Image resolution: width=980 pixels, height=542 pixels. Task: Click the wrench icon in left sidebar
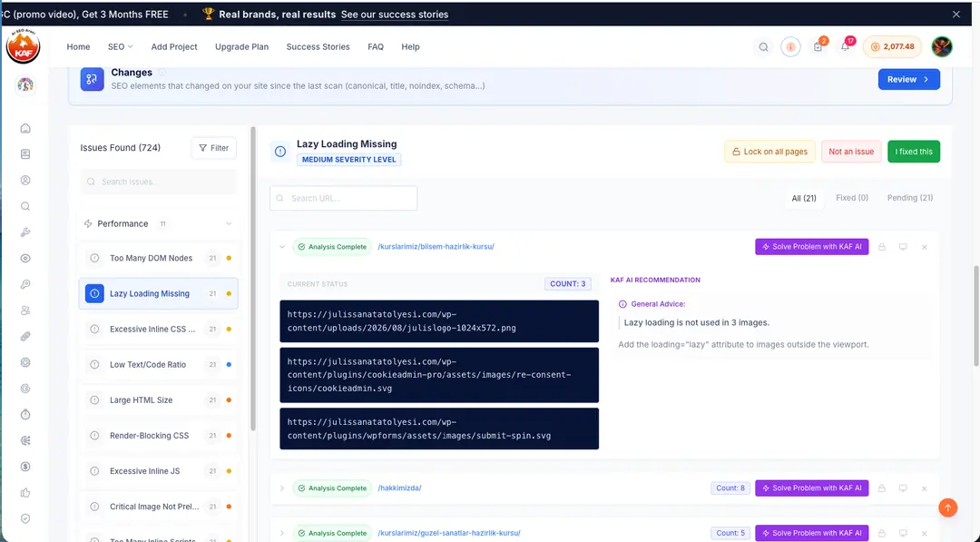[x=25, y=232]
